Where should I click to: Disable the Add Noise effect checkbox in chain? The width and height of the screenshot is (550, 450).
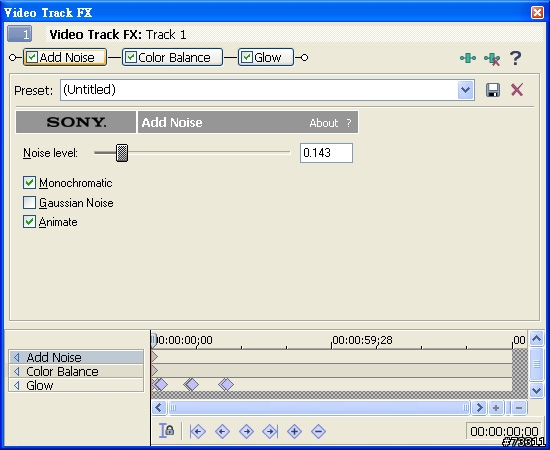pyautogui.click(x=32, y=57)
